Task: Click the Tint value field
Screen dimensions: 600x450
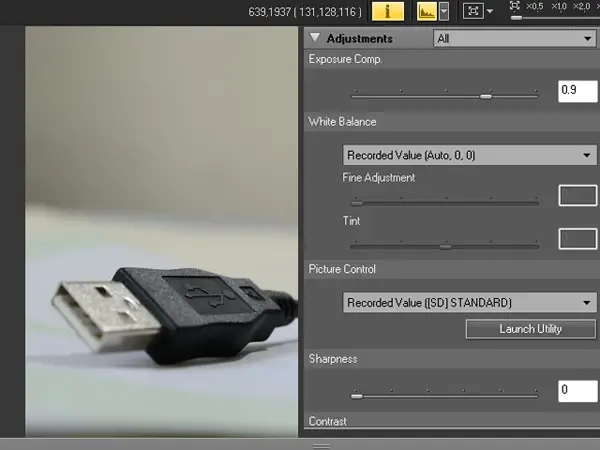Action: click(x=577, y=239)
